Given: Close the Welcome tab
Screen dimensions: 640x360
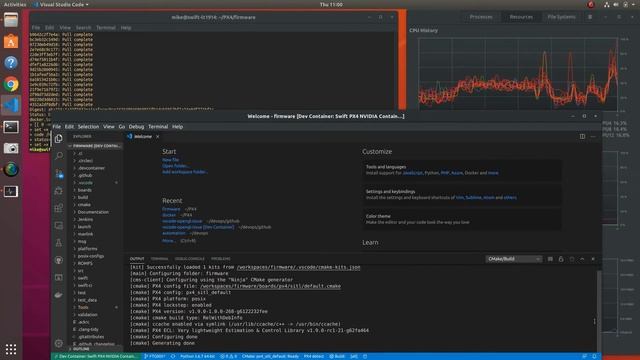Looking at the screenshot, I should pos(158,136).
